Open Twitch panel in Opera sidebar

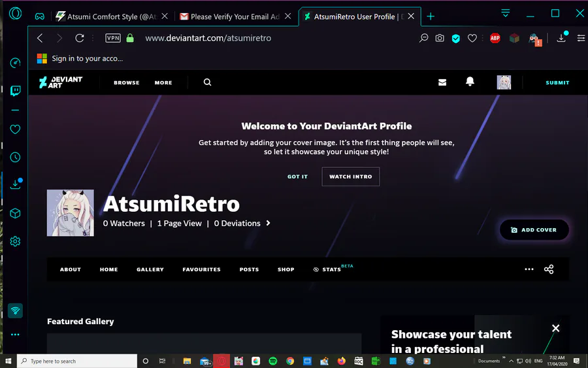[x=16, y=91]
